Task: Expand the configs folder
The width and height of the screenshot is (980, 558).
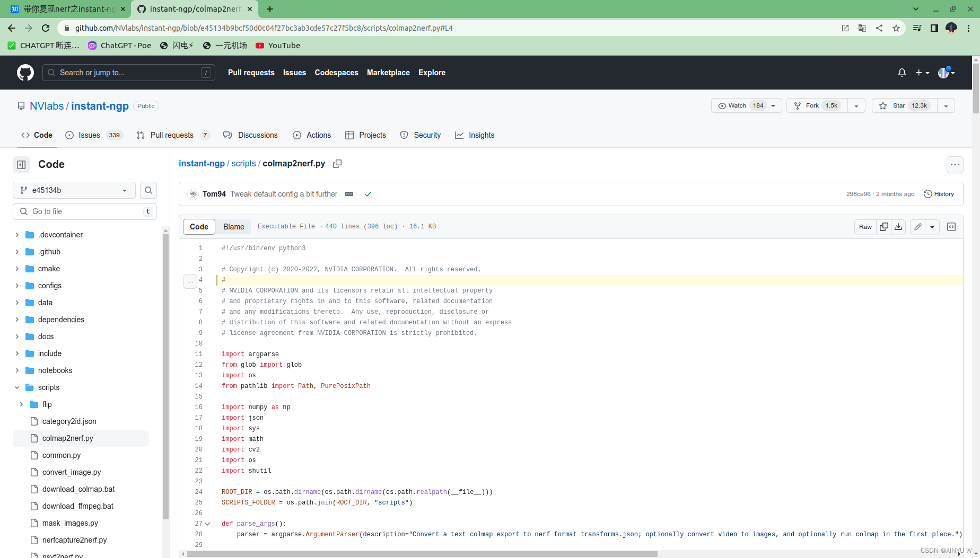Action: pyautogui.click(x=17, y=286)
